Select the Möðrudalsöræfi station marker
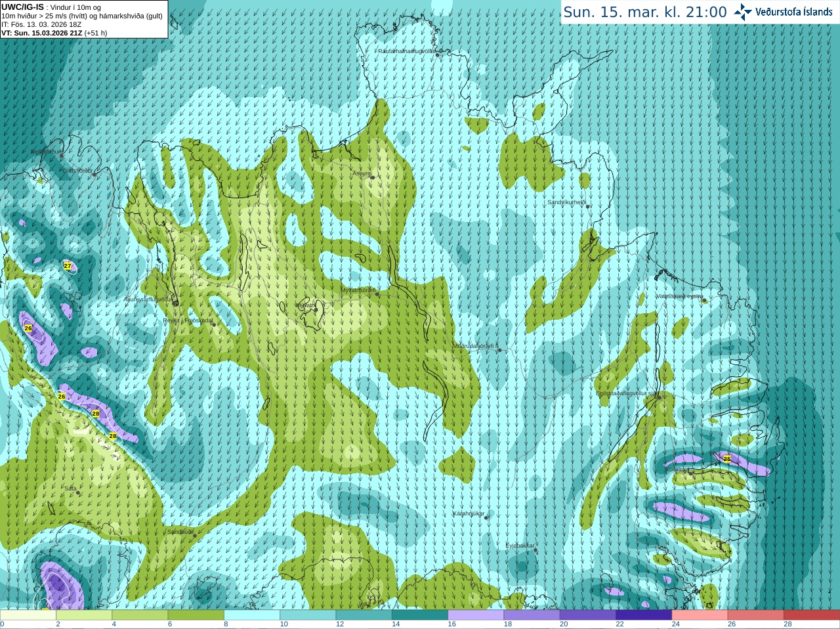840x629 pixels. pyautogui.click(x=499, y=350)
